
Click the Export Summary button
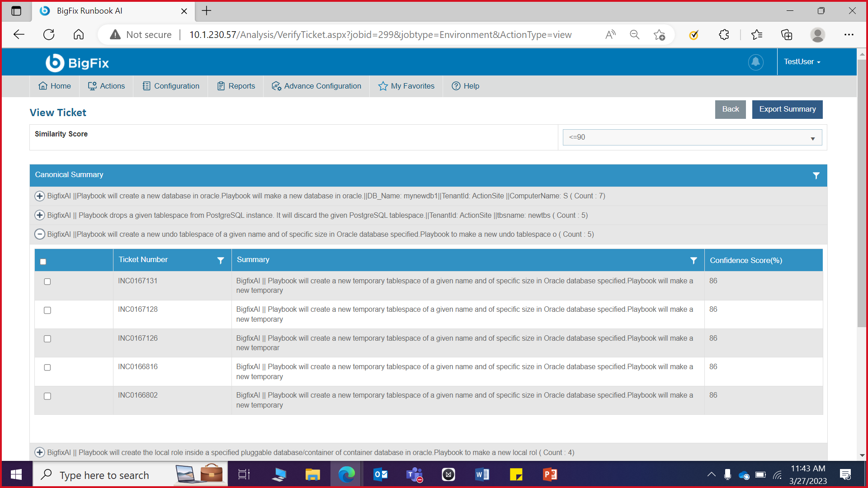point(787,109)
